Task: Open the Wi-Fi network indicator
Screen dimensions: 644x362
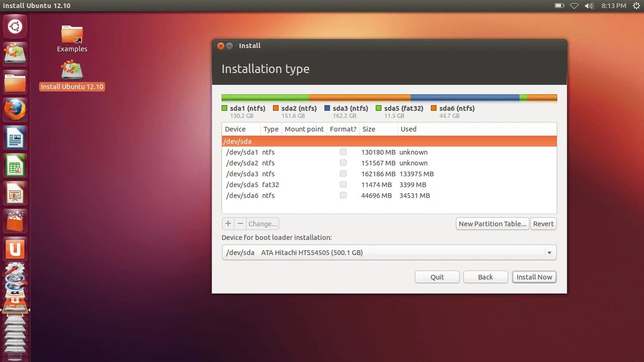Action: coord(574,6)
